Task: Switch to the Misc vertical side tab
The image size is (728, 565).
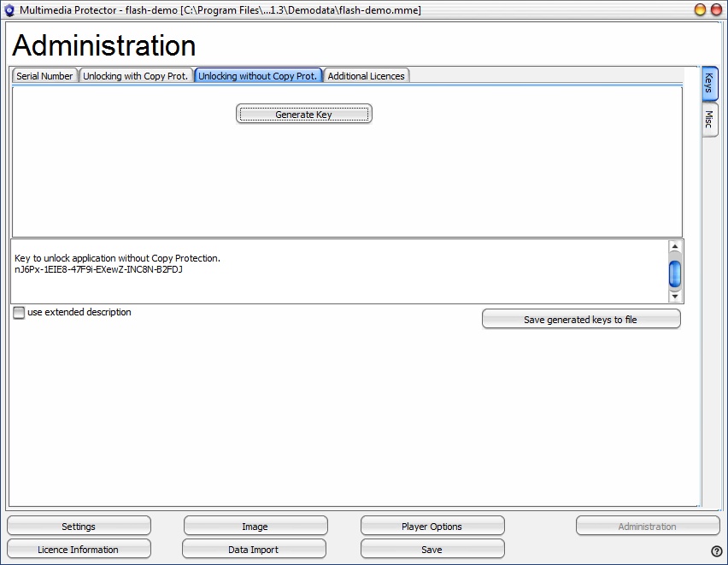Action: [709, 121]
